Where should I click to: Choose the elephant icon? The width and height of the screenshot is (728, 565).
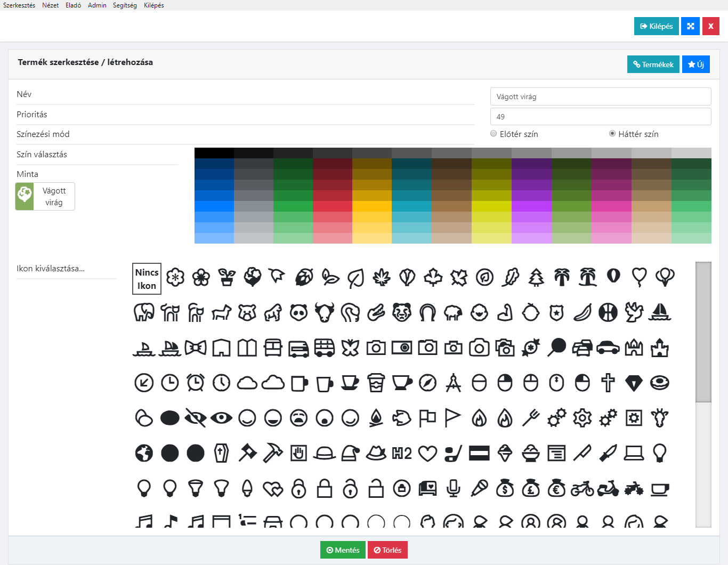pos(144,312)
